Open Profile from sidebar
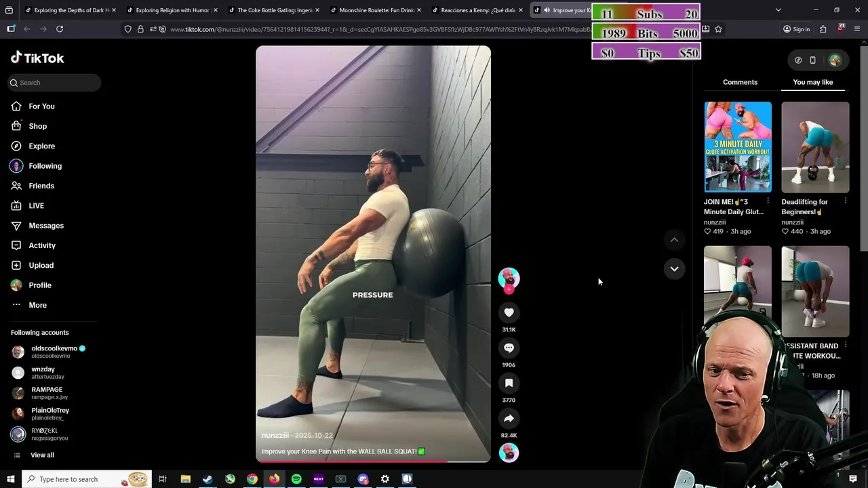868x488 pixels. click(x=39, y=285)
